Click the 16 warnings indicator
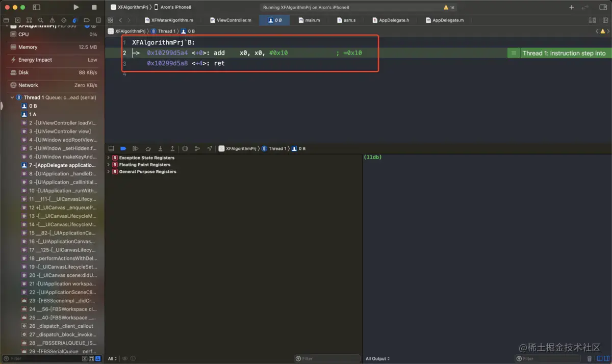 (449, 8)
